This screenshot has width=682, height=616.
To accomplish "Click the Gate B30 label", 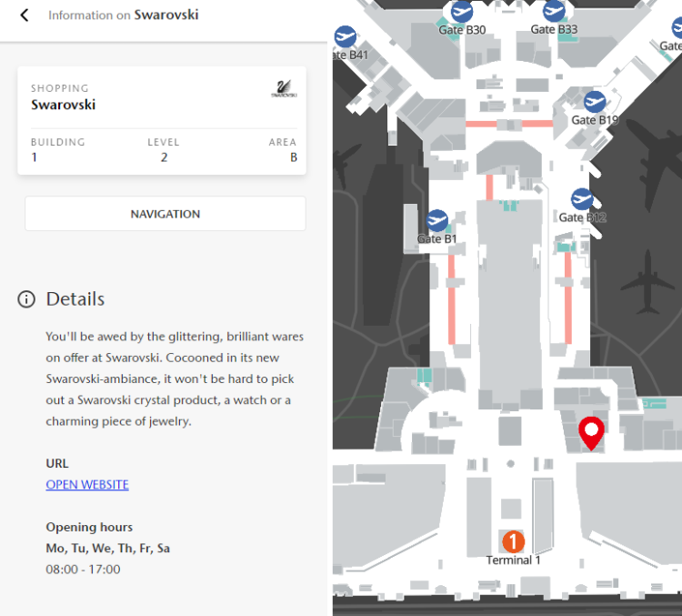I will (462, 30).
